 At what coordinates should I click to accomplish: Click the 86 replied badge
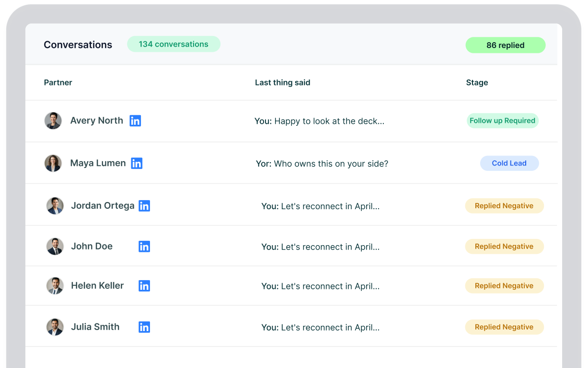pyautogui.click(x=506, y=45)
